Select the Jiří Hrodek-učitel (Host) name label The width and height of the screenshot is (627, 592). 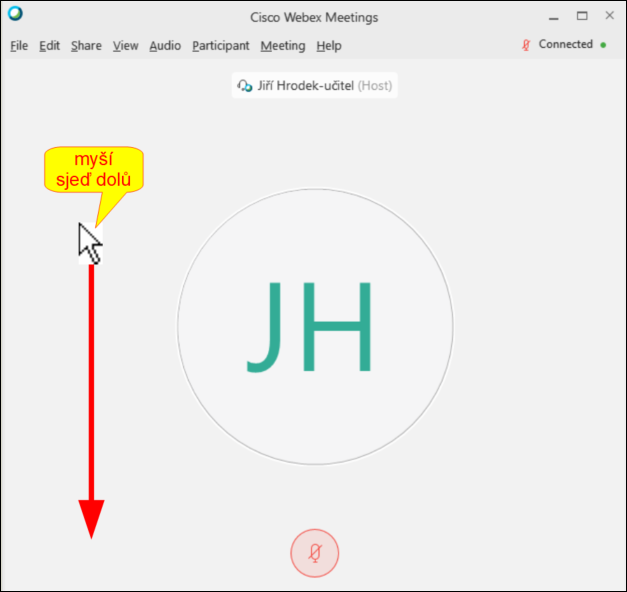(x=325, y=86)
